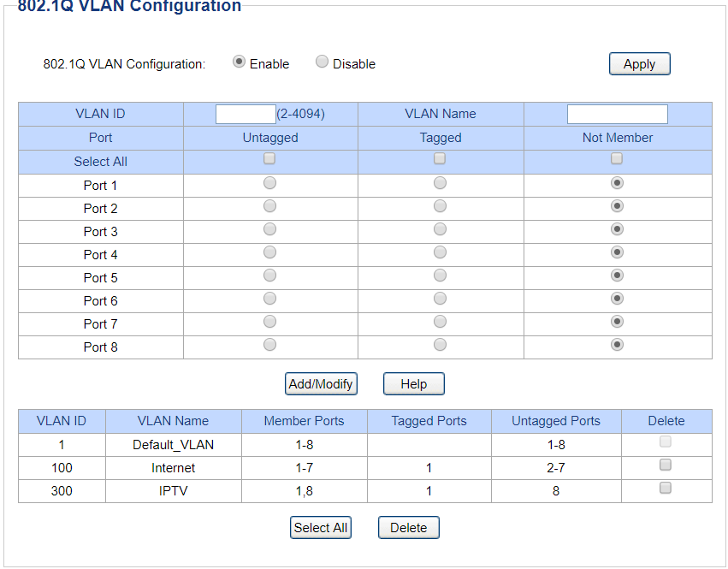Select the Disable radio button for 802.1Q VLAN
728x569 pixels.
coord(322,62)
